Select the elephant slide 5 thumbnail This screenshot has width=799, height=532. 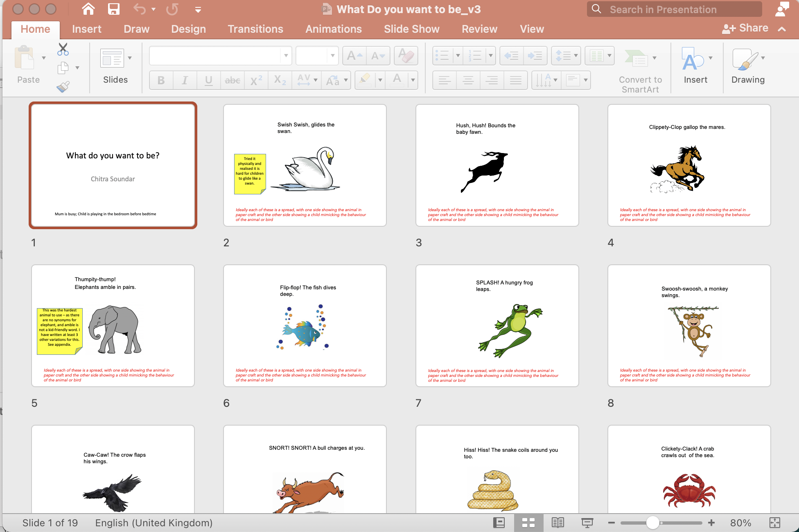[113, 326]
